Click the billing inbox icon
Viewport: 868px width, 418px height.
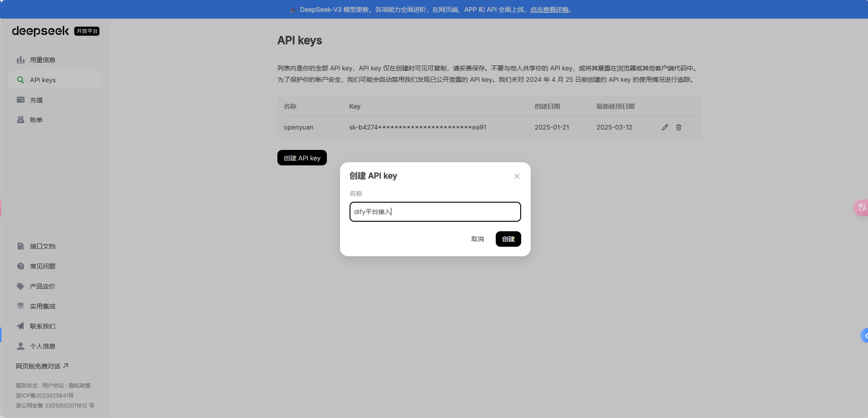(x=20, y=120)
